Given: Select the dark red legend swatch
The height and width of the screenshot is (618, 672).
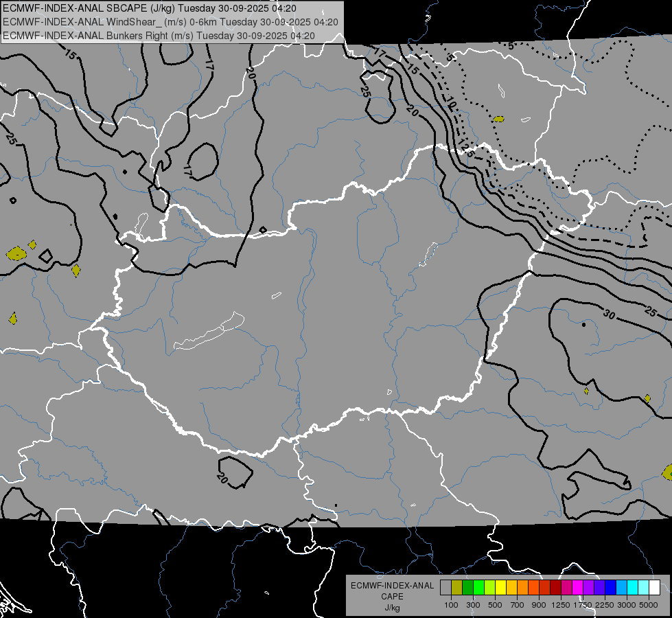Looking at the screenshot, I should click(x=555, y=588).
